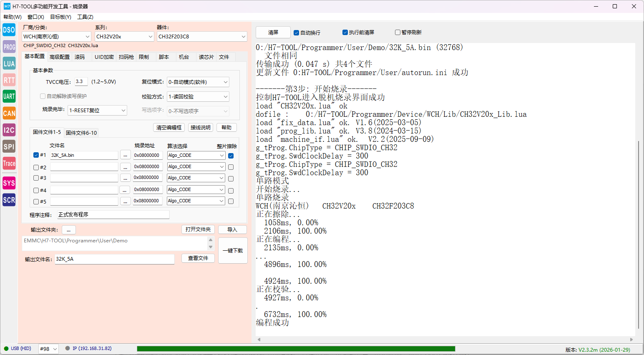Browse file for firmware slot #5
This screenshot has height=355, width=644.
pyautogui.click(x=125, y=201)
